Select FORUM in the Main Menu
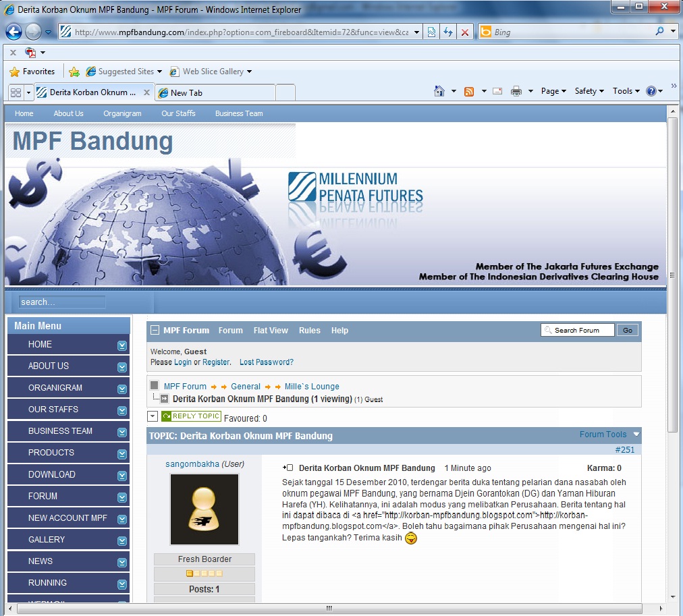The image size is (683, 616). 68,497
